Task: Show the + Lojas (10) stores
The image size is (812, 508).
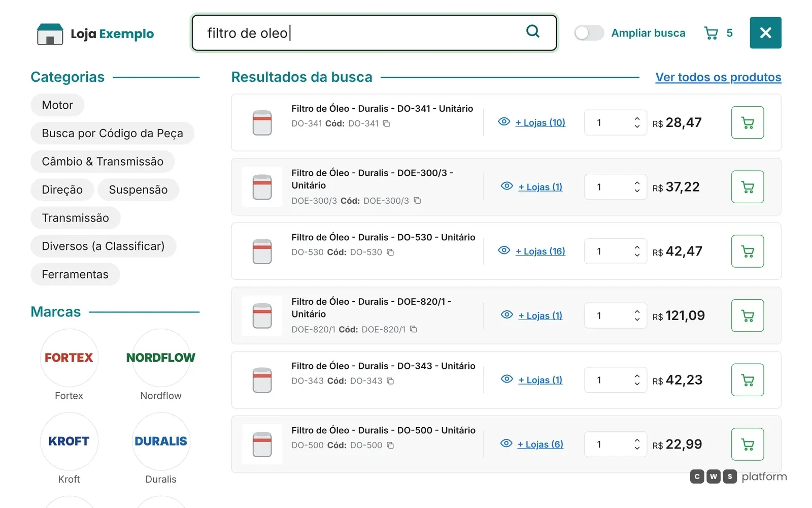Action: (x=540, y=122)
